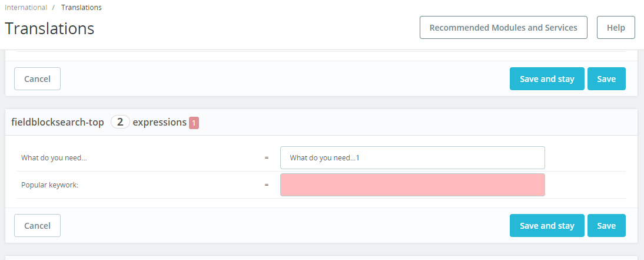The width and height of the screenshot is (644, 260).
Task: Click Cancel in the fieldblocksearch-top panel
Action: [x=37, y=225]
